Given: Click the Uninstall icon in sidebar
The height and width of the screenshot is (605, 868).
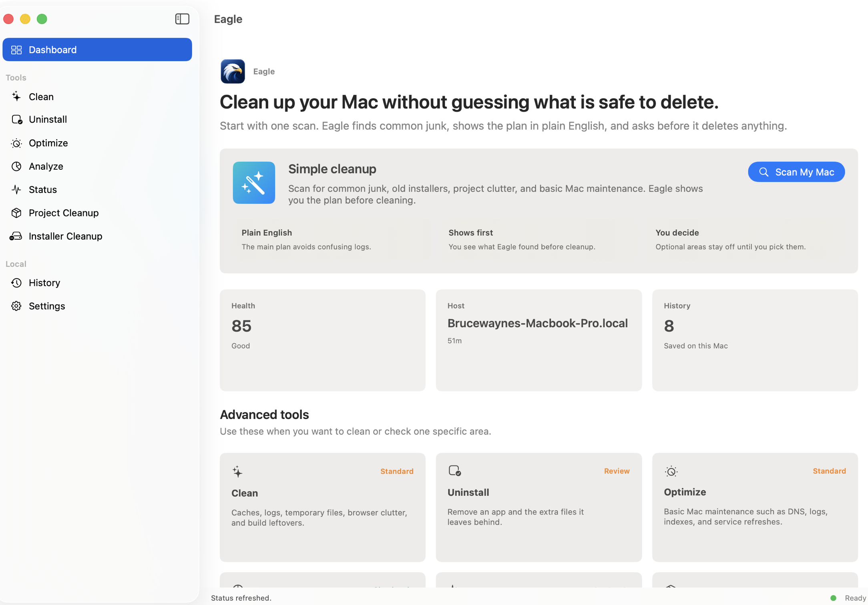Looking at the screenshot, I should point(16,119).
